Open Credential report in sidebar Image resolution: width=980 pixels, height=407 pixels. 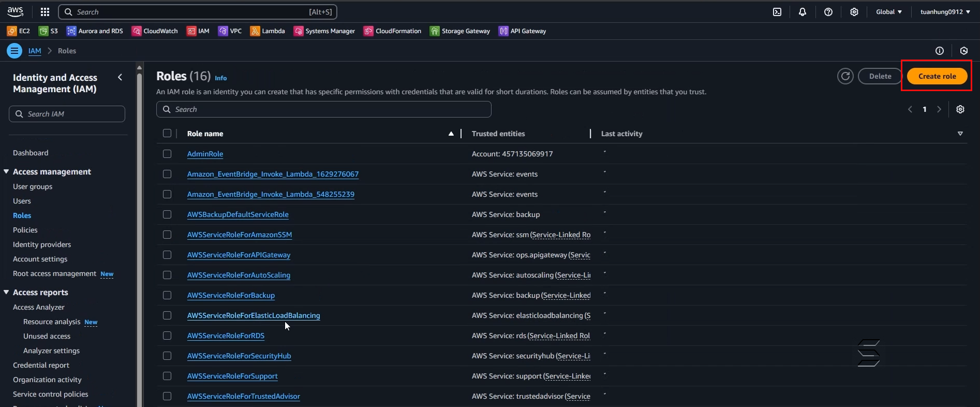[41, 365]
